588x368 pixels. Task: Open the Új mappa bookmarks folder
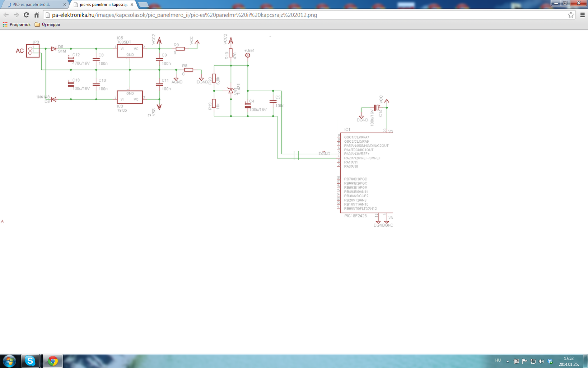point(47,24)
